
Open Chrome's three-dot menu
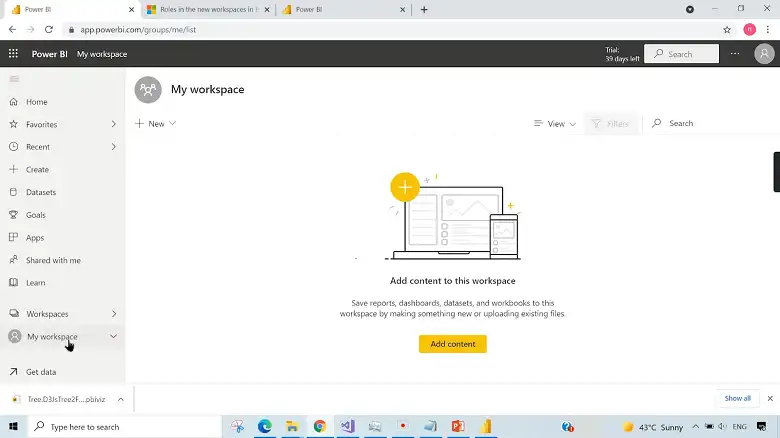(768, 30)
